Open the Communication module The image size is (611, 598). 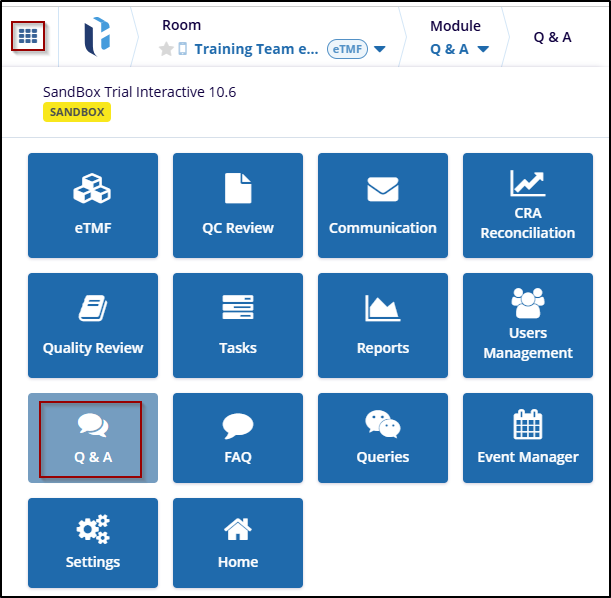[383, 205]
